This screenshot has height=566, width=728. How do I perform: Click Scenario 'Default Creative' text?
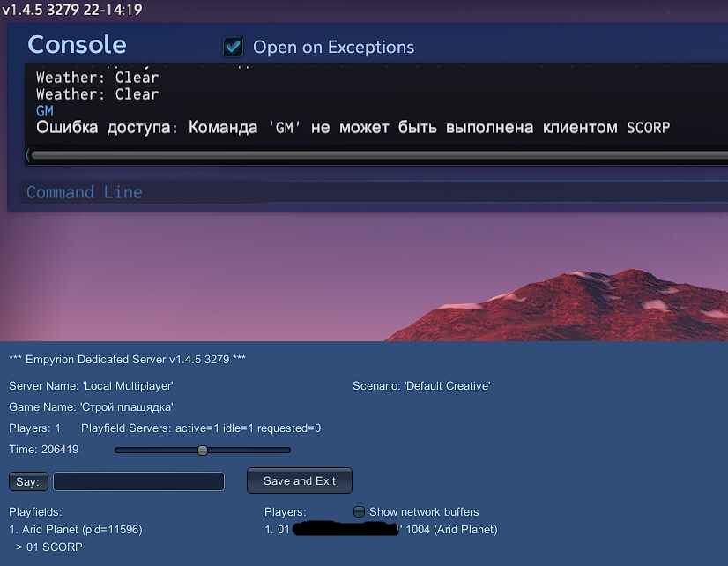(421, 386)
